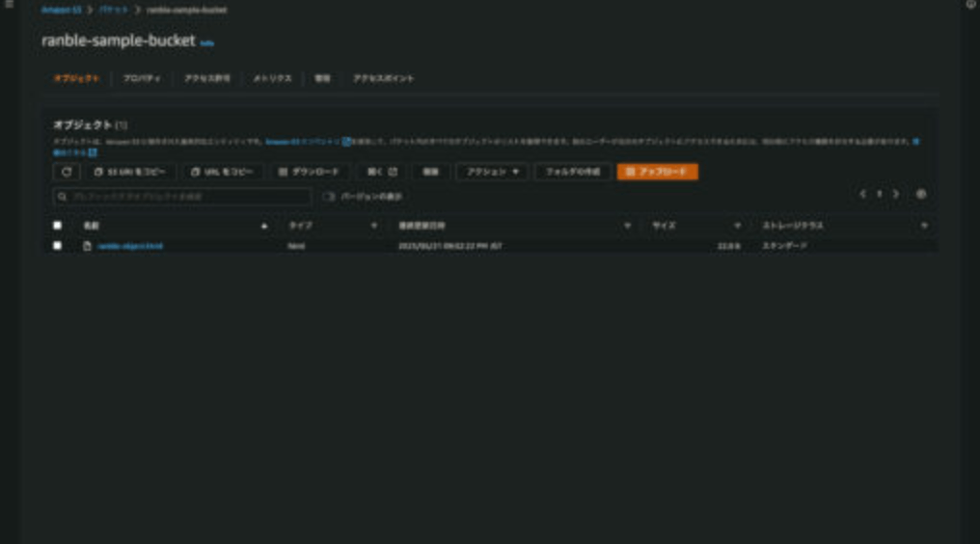Viewport: 980px width, 544px height.
Task: Click ダウンロード button
Action: [x=309, y=172]
